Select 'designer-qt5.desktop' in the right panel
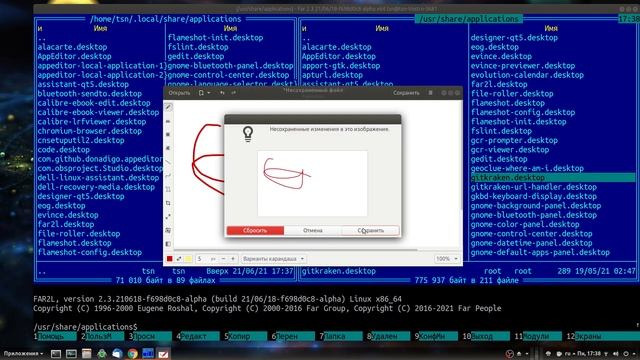 click(514, 38)
